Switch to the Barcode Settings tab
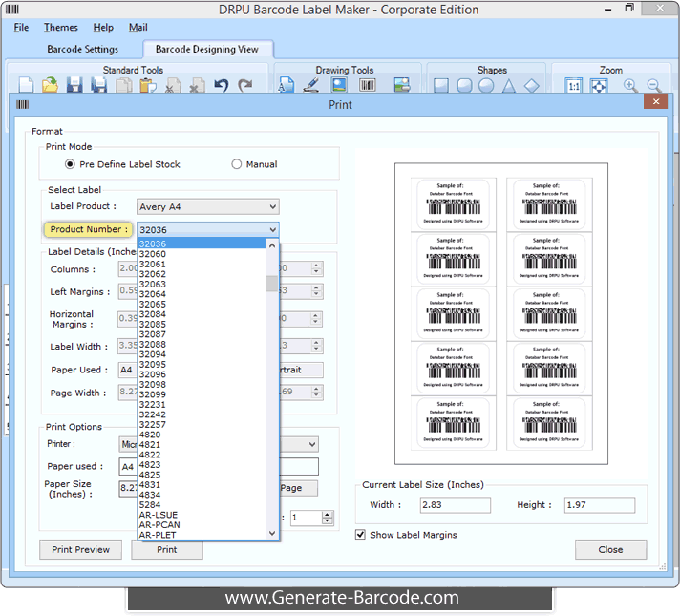The image size is (680, 616). click(82, 49)
